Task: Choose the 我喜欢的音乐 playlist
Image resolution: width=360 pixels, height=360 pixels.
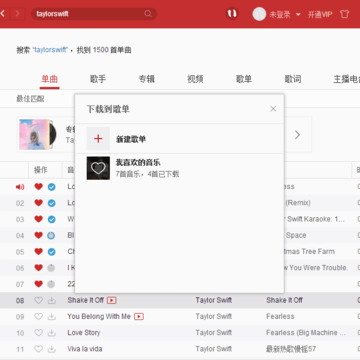Action: point(180,168)
